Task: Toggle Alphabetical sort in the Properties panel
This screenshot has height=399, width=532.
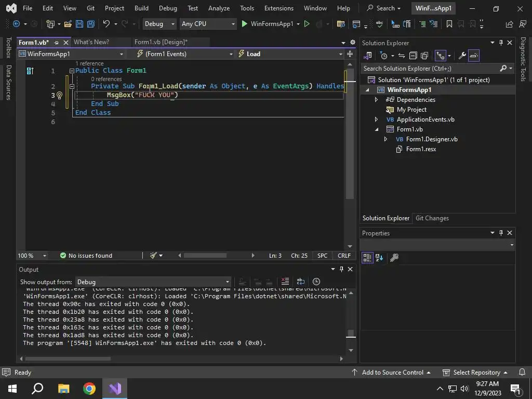Action: click(x=379, y=258)
